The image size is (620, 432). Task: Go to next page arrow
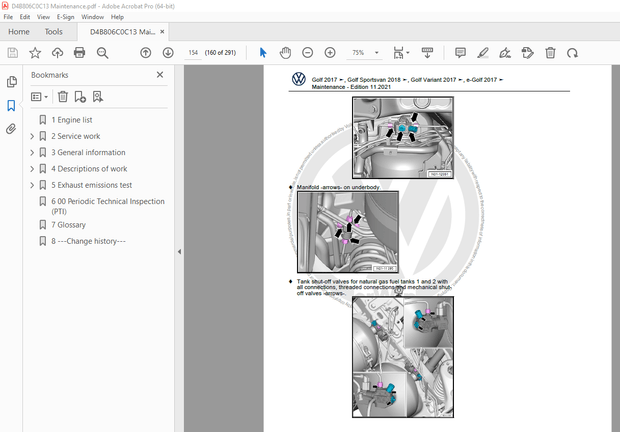(168, 53)
